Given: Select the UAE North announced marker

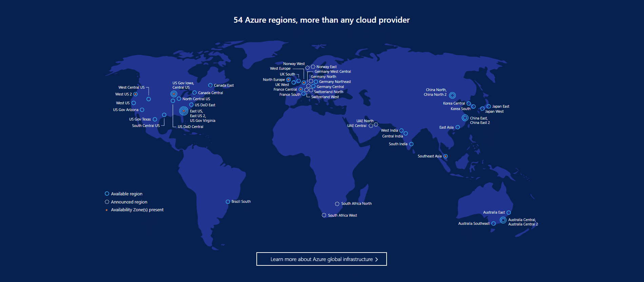Looking at the screenshot, I should (376, 125).
